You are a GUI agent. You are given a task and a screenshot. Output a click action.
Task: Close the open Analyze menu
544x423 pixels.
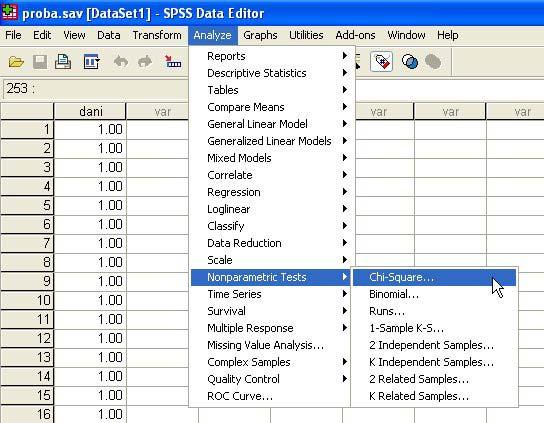point(213,35)
